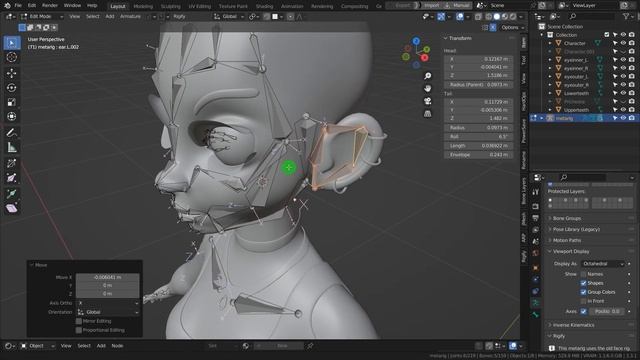
Task: Open the File menu
Action: 18,6
